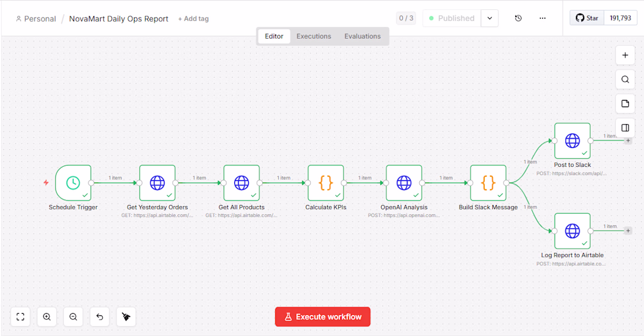Click the Get All Products label

pyautogui.click(x=241, y=207)
